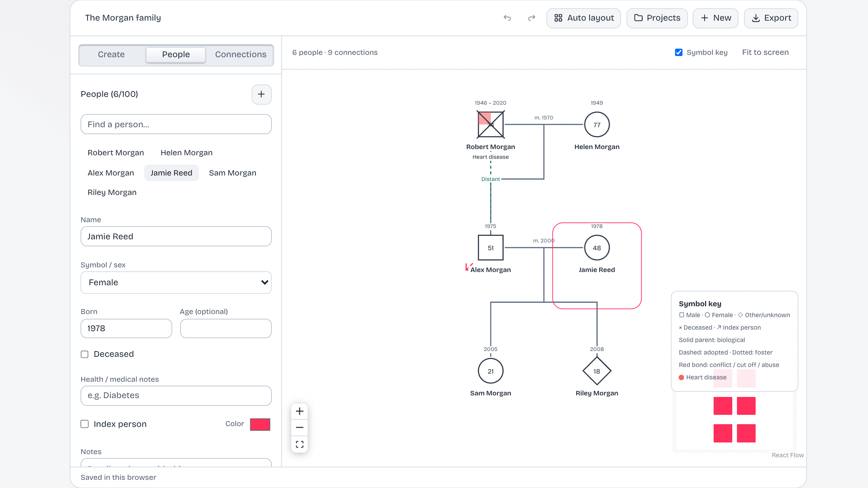Select Helen Morgan's circle node
Screen dimensions: 868x488
click(x=597, y=125)
